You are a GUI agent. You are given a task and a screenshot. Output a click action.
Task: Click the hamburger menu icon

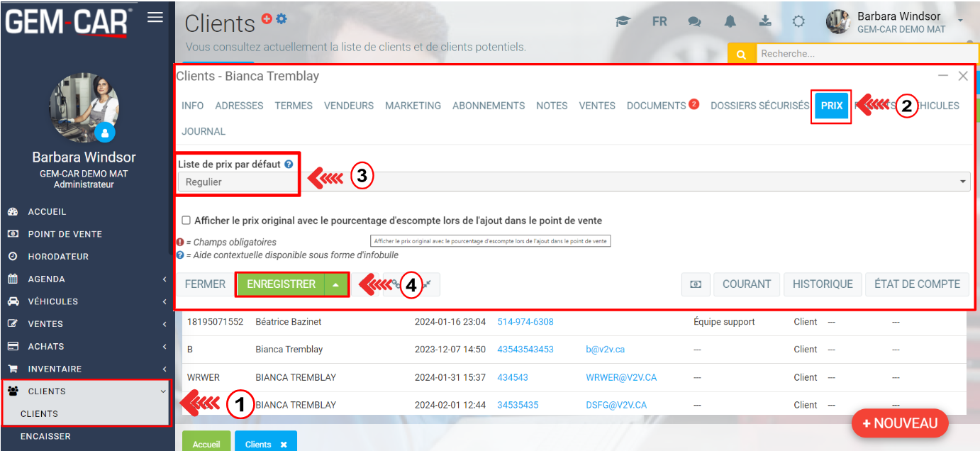click(155, 18)
